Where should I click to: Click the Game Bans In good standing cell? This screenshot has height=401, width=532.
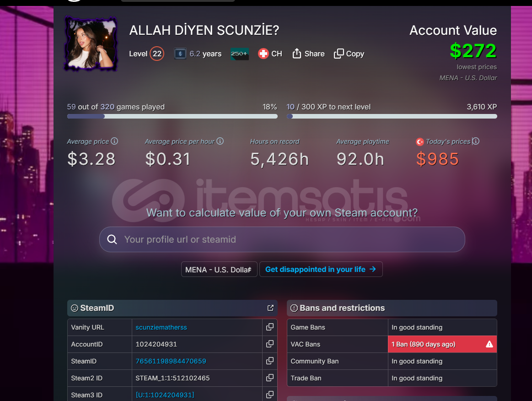[x=442, y=327]
